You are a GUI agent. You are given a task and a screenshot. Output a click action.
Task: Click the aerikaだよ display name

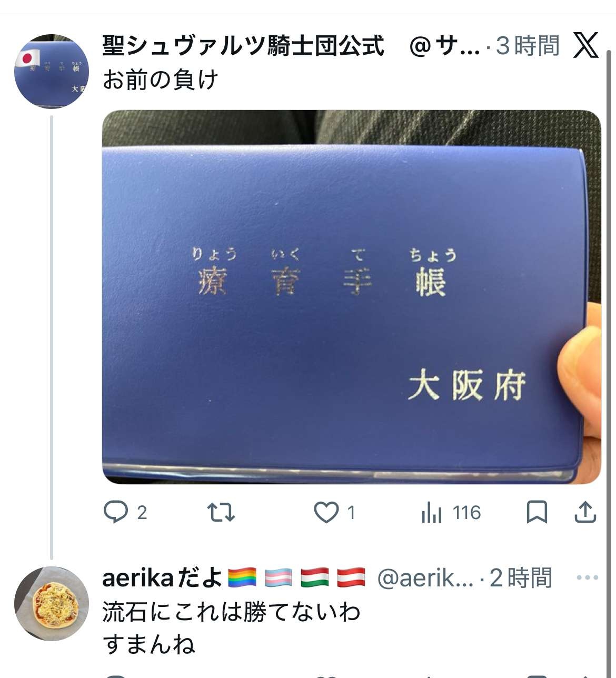coord(162,577)
